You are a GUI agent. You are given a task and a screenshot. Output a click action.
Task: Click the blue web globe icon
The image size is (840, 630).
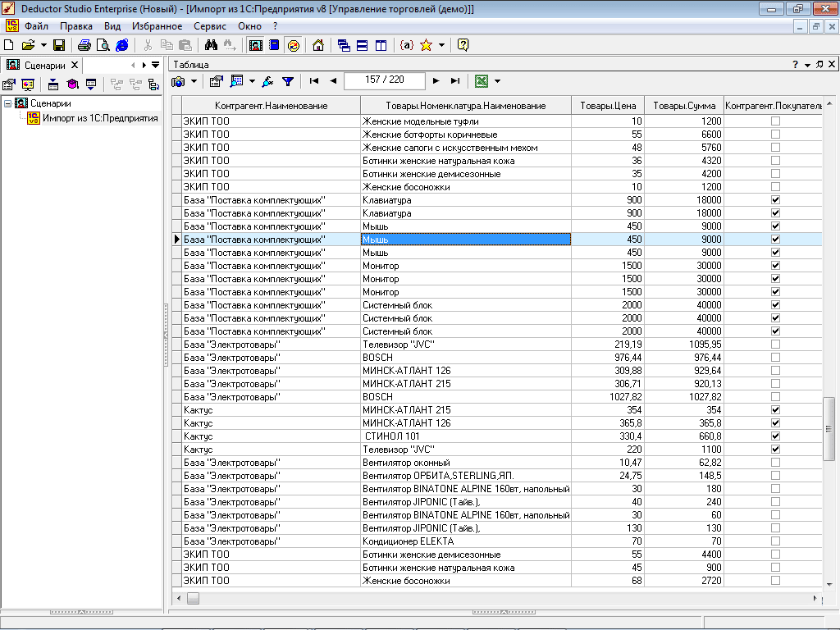(x=122, y=45)
